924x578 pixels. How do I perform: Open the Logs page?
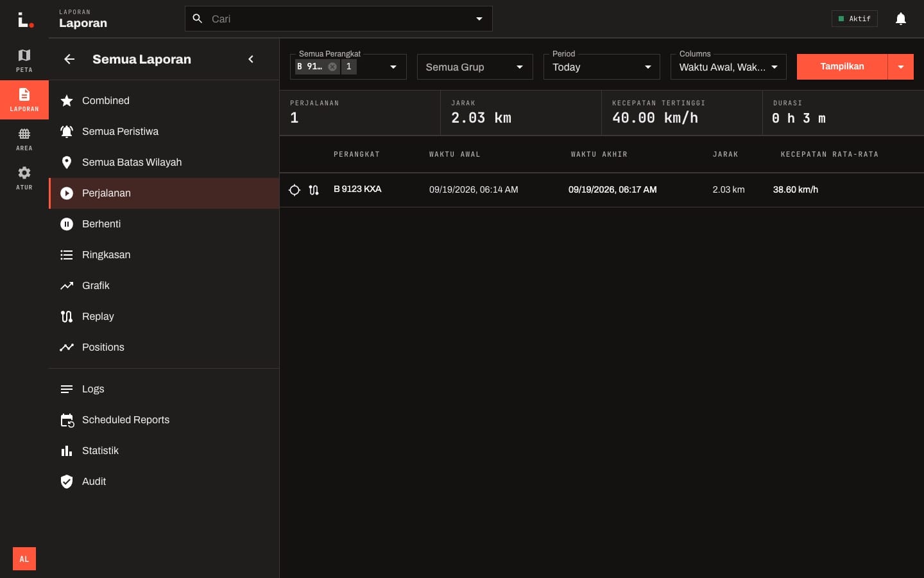click(164, 389)
